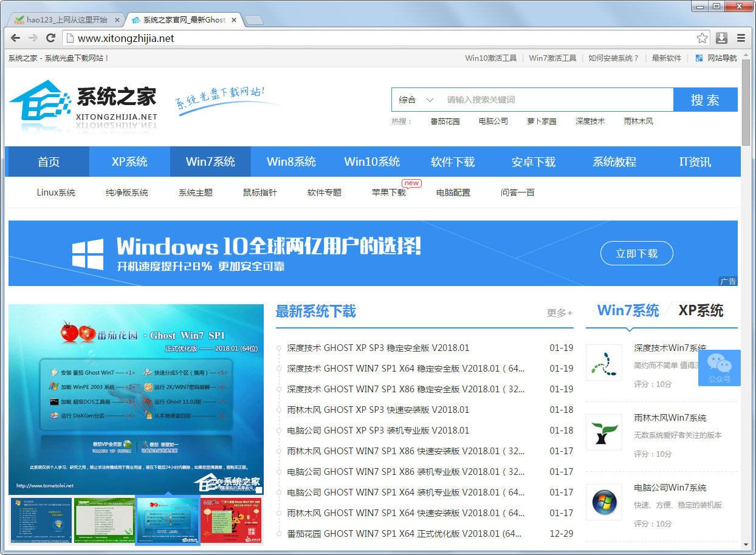Click the 电脑配置 link
The width and height of the screenshot is (756, 555).
tap(453, 192)
